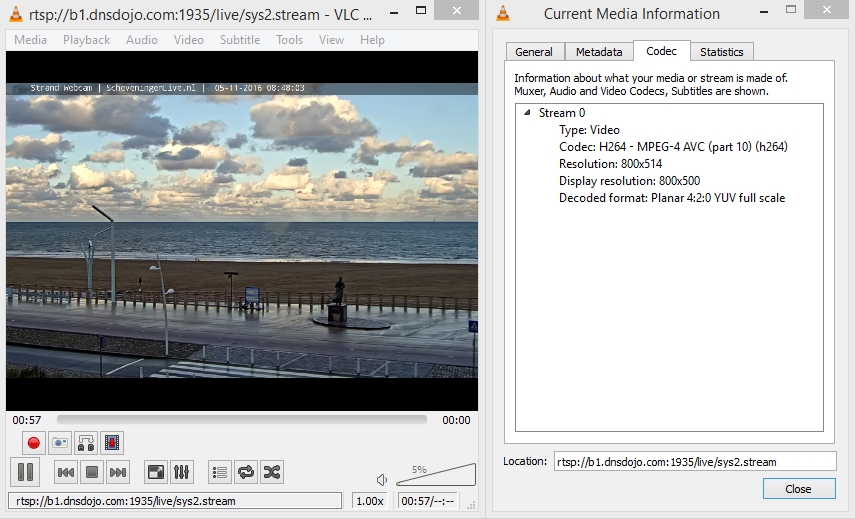Screen dimensions: 855x519
Task: Open the Subtitle menu
Action: point(240,40)
